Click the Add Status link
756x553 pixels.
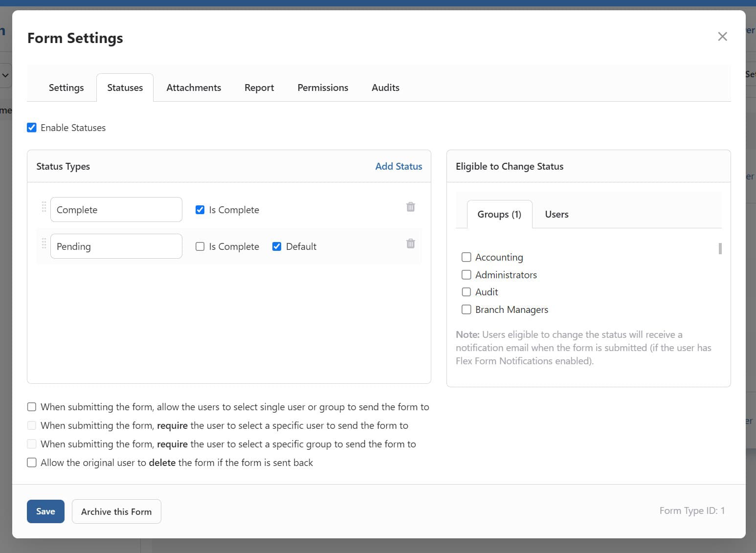pos(399,166)
